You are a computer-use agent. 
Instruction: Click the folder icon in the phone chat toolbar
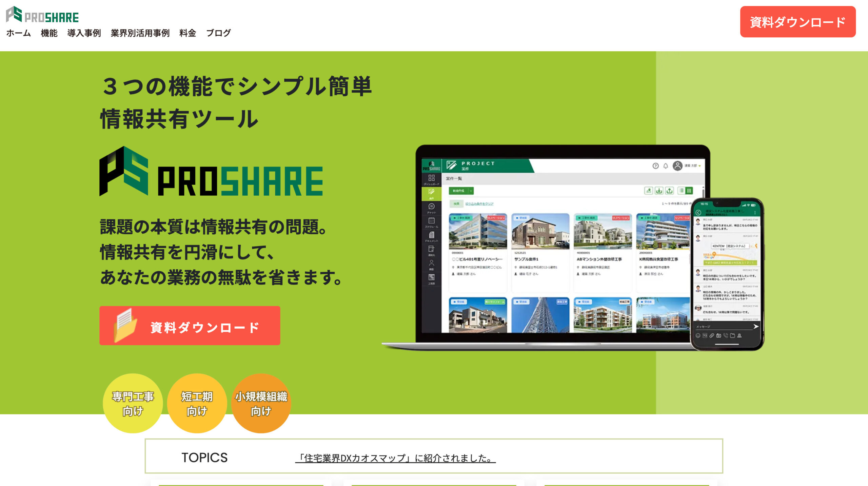pos(732,335)
